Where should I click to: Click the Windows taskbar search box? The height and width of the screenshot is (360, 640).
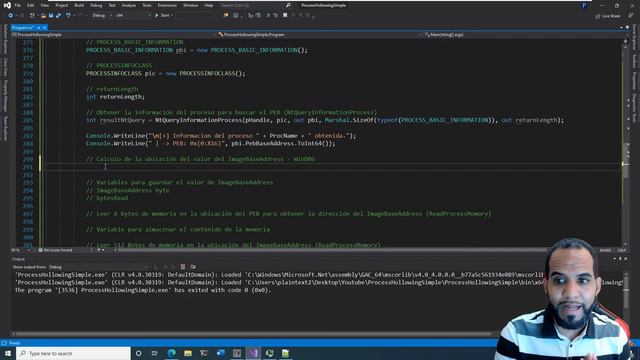[x=73, y=353]
